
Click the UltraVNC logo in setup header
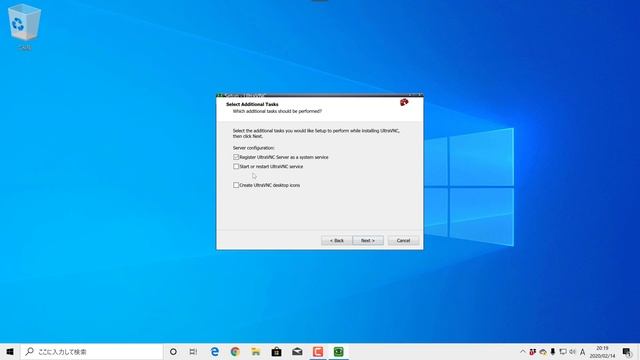(x=404, y=102)
